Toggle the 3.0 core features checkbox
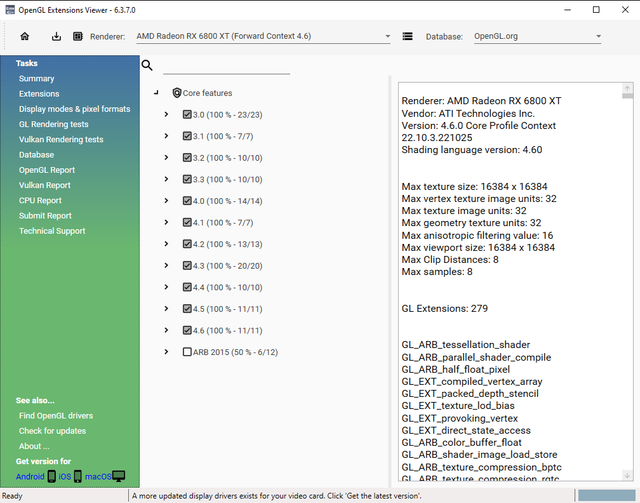 pos(187,114)
